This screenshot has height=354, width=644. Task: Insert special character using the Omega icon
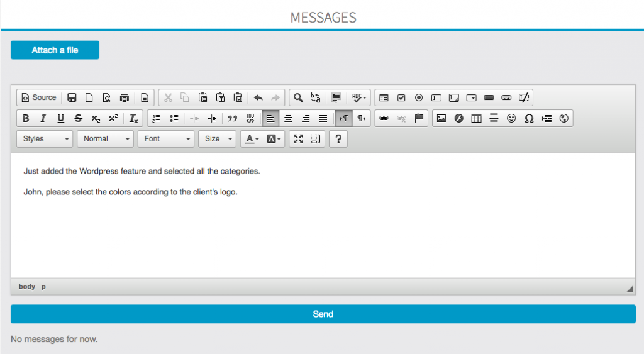click(x=529, y=118)
